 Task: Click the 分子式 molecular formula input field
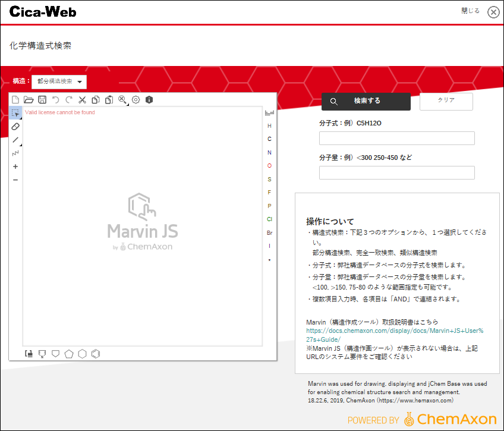(x=396, y=138)
